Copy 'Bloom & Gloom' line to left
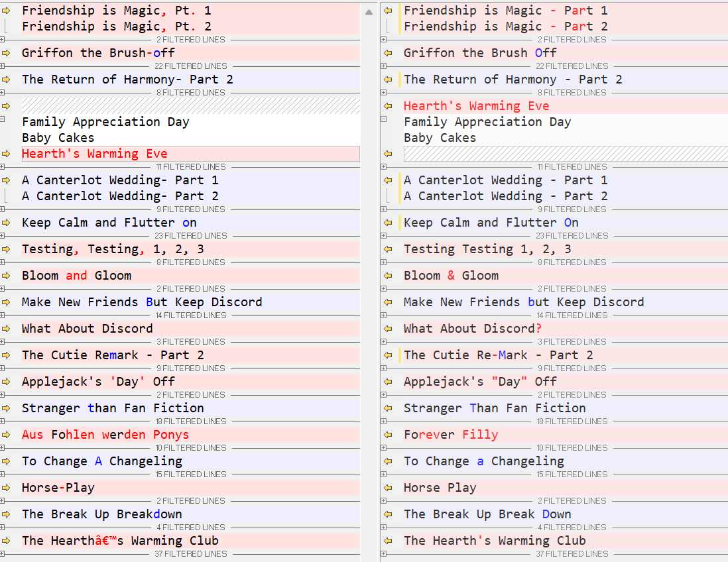The image size is (728, 562). click(x=388, y=276)
